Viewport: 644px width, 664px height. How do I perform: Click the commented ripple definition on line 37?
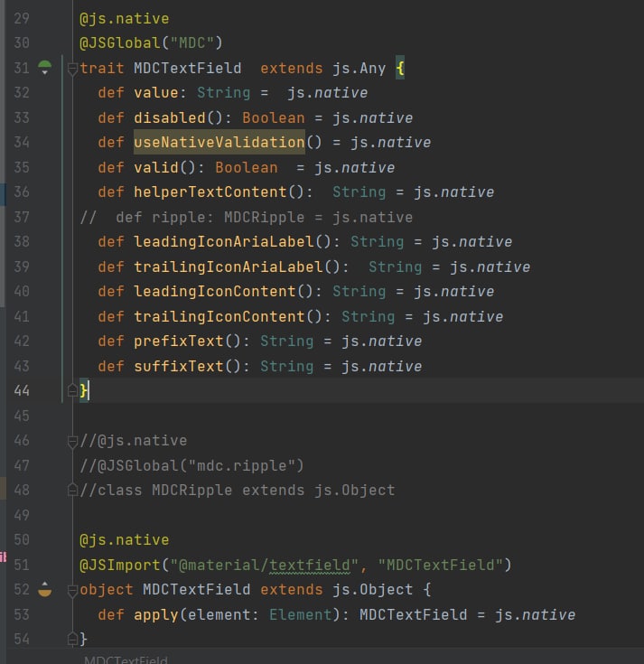[246, 217]
